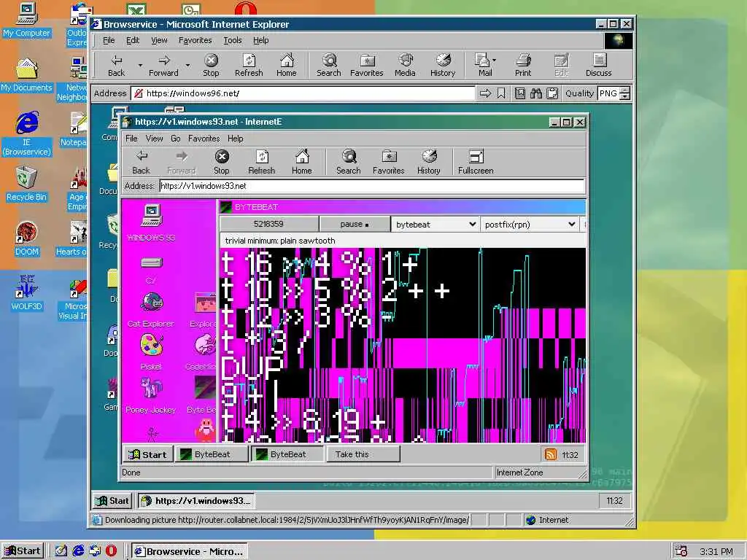Click the Discuss toolbar icon
The width and height of the screenshot is (747, 560).
[x=598, y=65]
